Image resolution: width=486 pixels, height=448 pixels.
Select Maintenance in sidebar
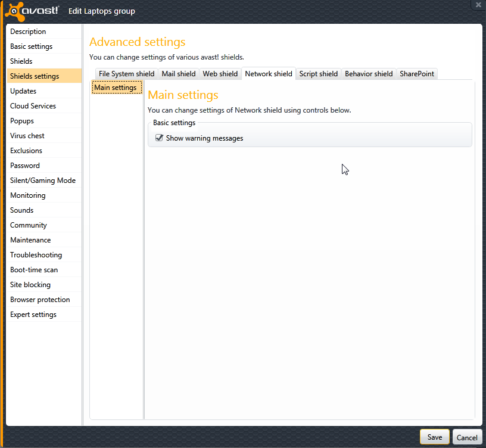pyautogui.click(x=43, y=239)
